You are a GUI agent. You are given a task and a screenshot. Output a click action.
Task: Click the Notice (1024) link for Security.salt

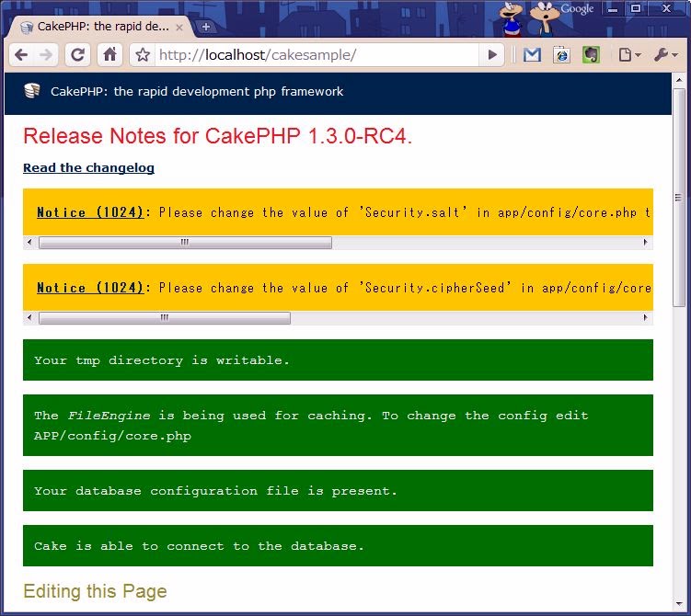90,212
